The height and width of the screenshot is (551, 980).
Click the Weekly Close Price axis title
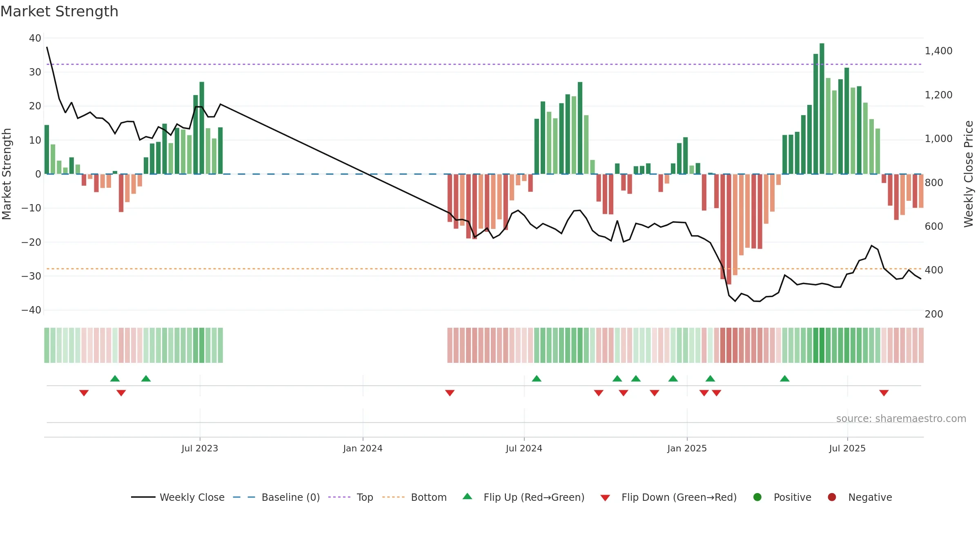969,174
